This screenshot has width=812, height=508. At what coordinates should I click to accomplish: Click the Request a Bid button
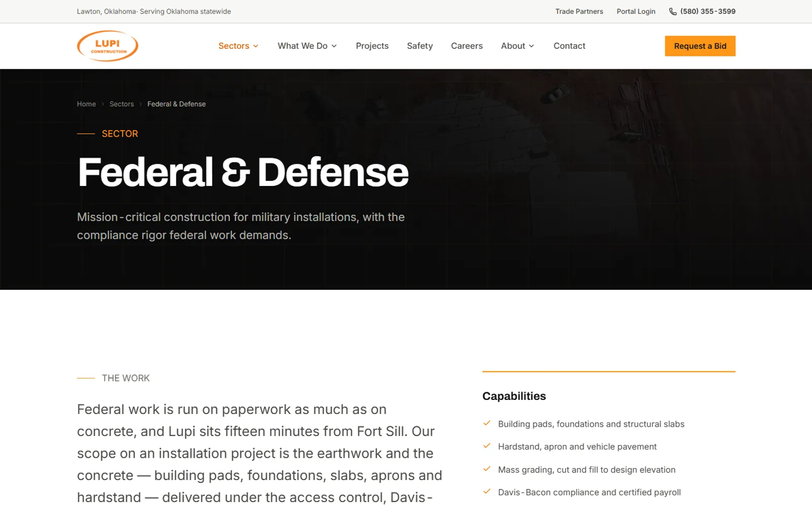(x=700, y=46)
